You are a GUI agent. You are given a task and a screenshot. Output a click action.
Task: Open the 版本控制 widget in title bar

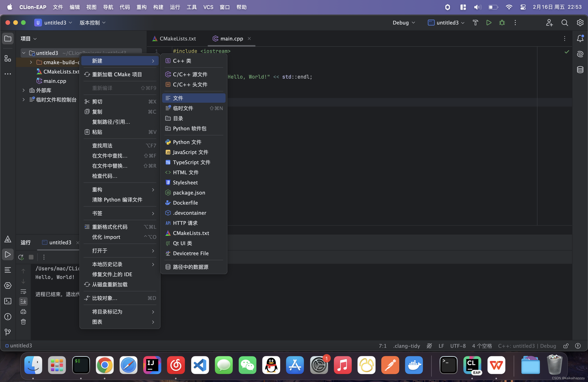pyautogui.click(x=92, y=23)
